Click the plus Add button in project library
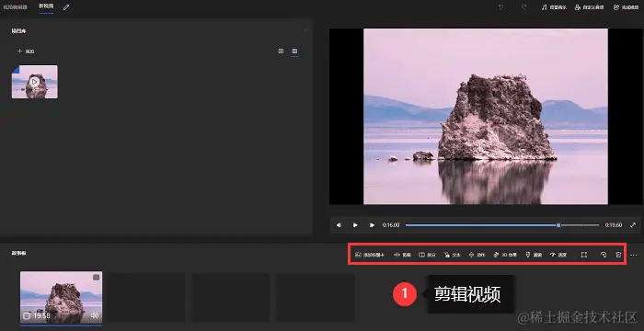Image resolution: width=644 pixels, height=331 pixels. [26, 51]
